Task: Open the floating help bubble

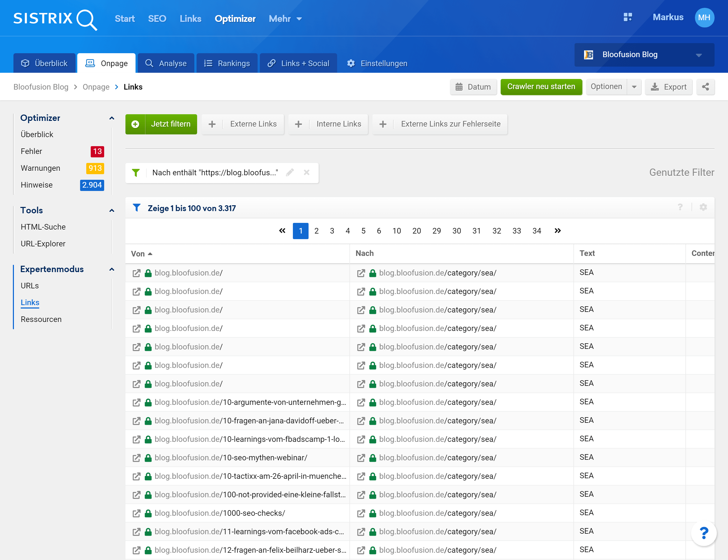Action: coord(703,533)
